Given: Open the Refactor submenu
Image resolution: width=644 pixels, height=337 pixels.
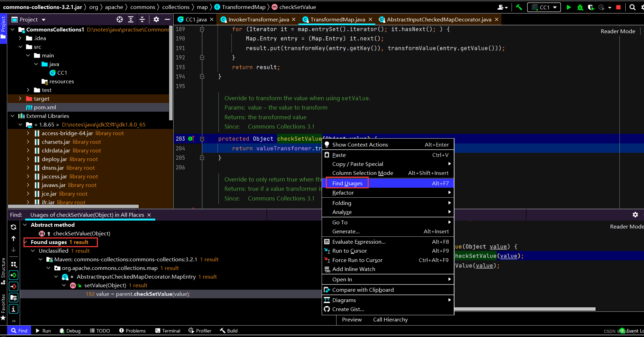Looking at the screenshot, I should (x=388, y=193).
